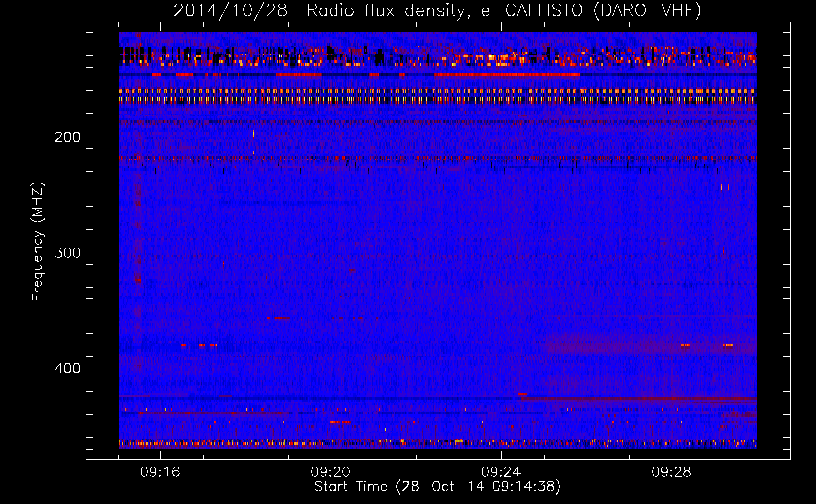Viewport: 816px width, 504px height.
Task: Click the 09:28 time tick label
Action: 672,472
